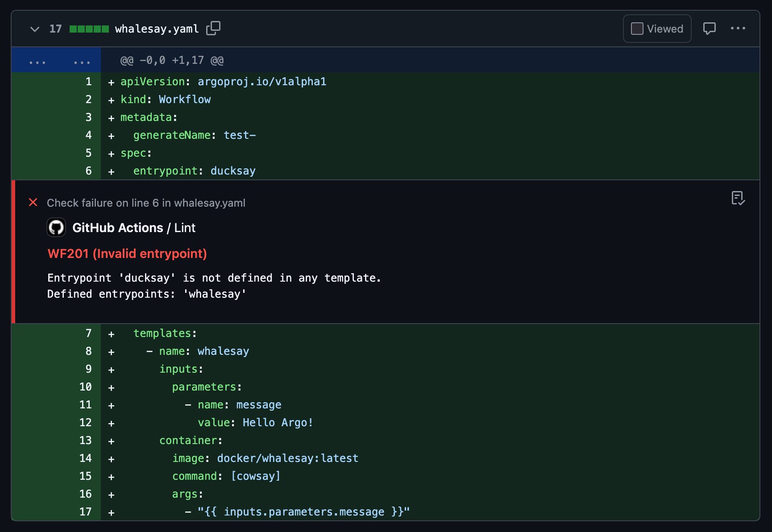Click 'Check failure on line 6' text

[146, 203]
